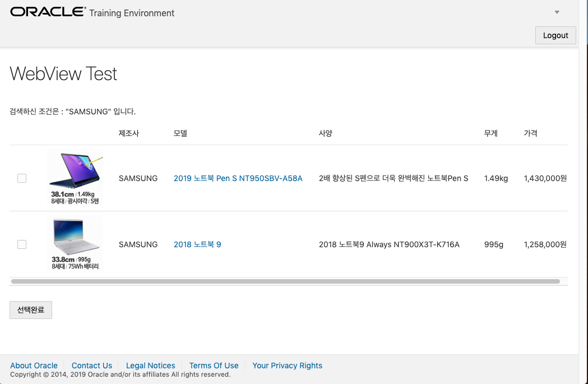Click the 995g weight cell

pos(493,244)
